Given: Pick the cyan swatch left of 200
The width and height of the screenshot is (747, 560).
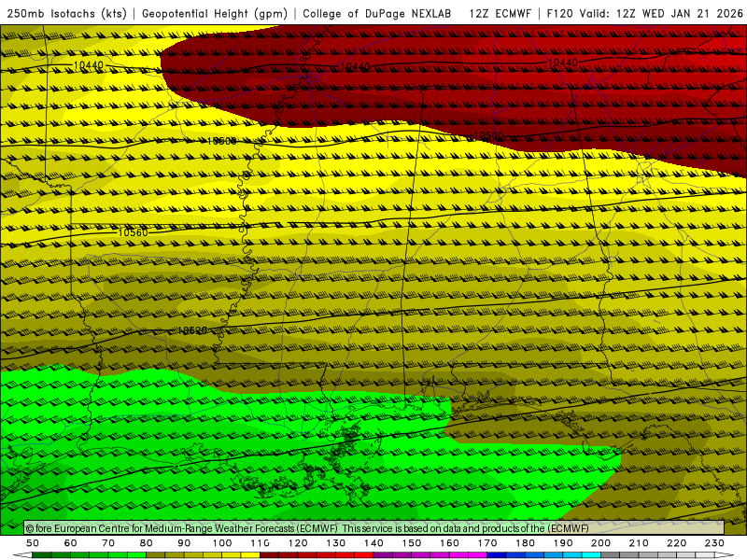Looking at the screenshot, I should 591,554.
